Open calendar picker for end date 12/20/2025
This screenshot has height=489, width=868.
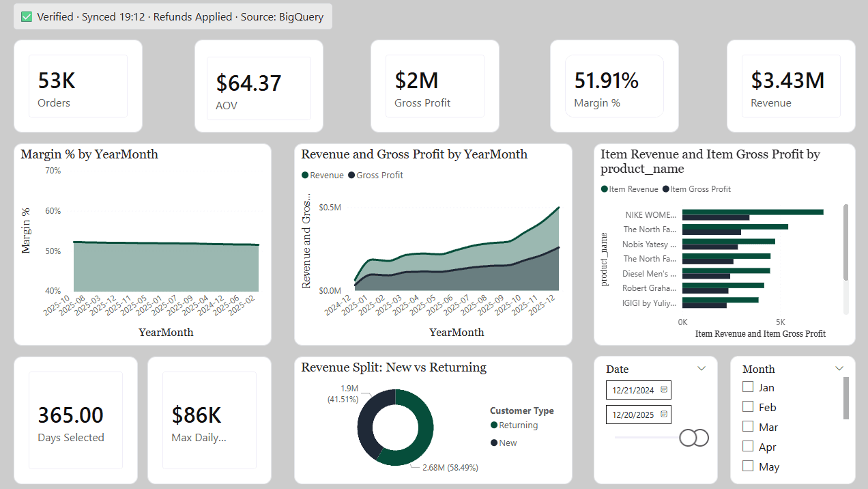(664, 415)
